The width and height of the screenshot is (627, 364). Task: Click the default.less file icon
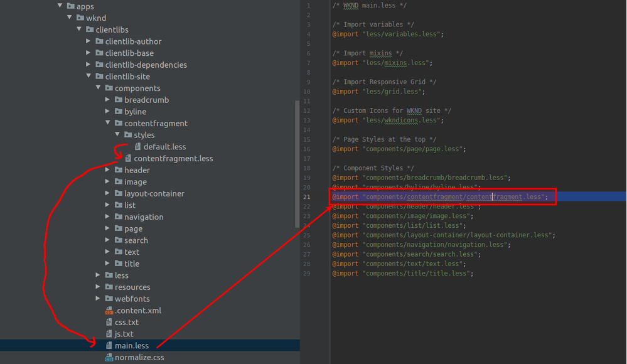coord(137,147)
